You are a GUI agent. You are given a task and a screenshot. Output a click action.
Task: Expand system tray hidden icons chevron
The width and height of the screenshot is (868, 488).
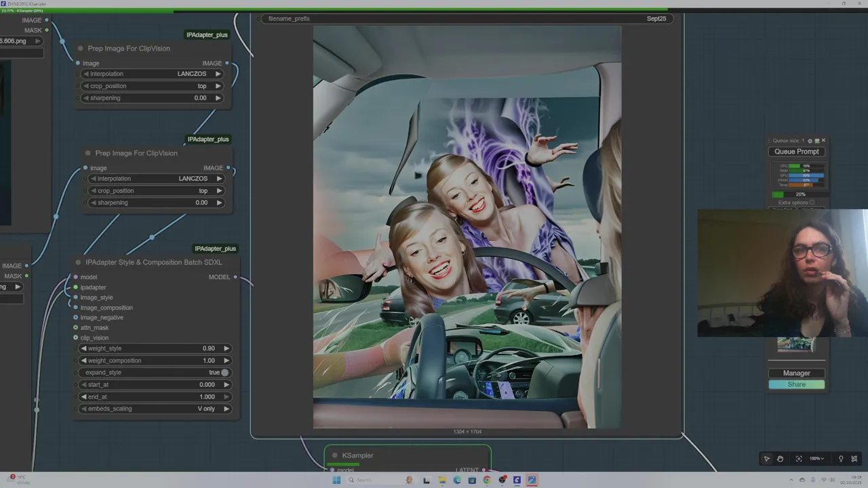(791, 480)
